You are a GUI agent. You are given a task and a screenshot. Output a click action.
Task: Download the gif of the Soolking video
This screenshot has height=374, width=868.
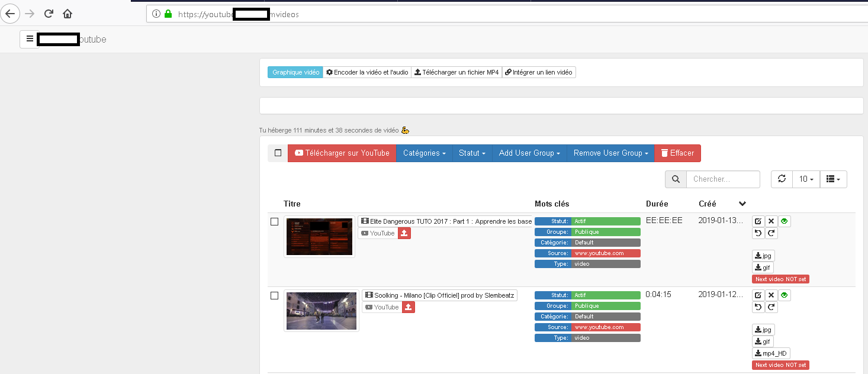coord(763,341)
